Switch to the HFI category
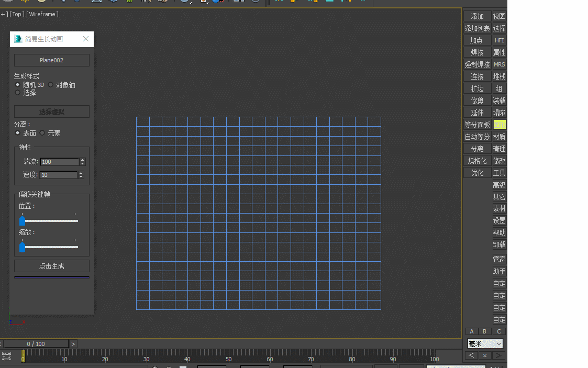588x368 pixels. tap(499, 40)
